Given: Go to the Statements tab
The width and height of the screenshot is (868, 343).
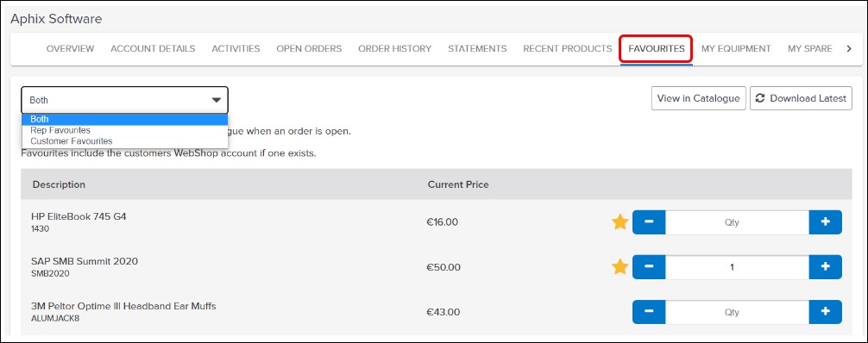Looking at the screenshot, I should pos(477,48).
